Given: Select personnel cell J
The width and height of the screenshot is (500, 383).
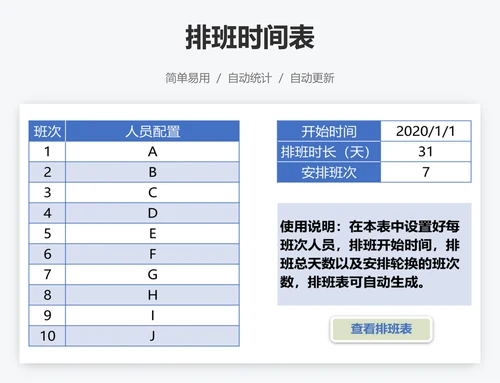Looking at the screenshot, I should 152,336.
